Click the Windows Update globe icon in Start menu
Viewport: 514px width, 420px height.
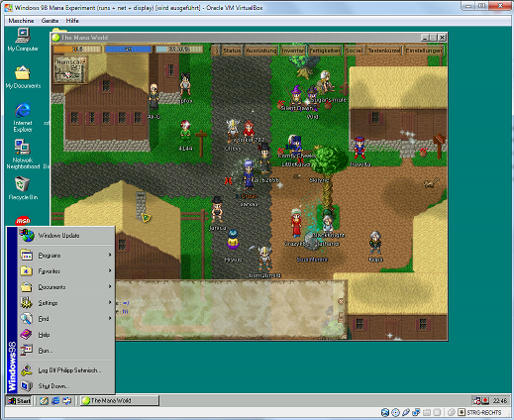[x=27, y=235]
